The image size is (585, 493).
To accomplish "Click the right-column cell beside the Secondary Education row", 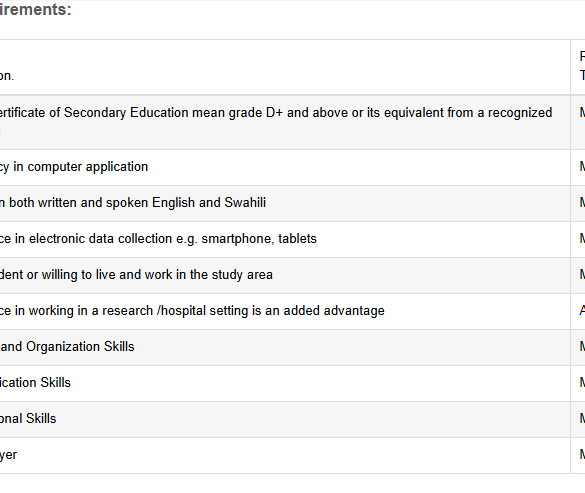I will [x=578, y=122].
